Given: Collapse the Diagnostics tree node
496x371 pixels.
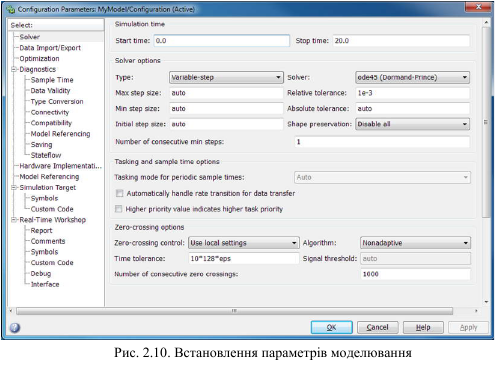Looking at the screenshot, I should tap(14, 69).
